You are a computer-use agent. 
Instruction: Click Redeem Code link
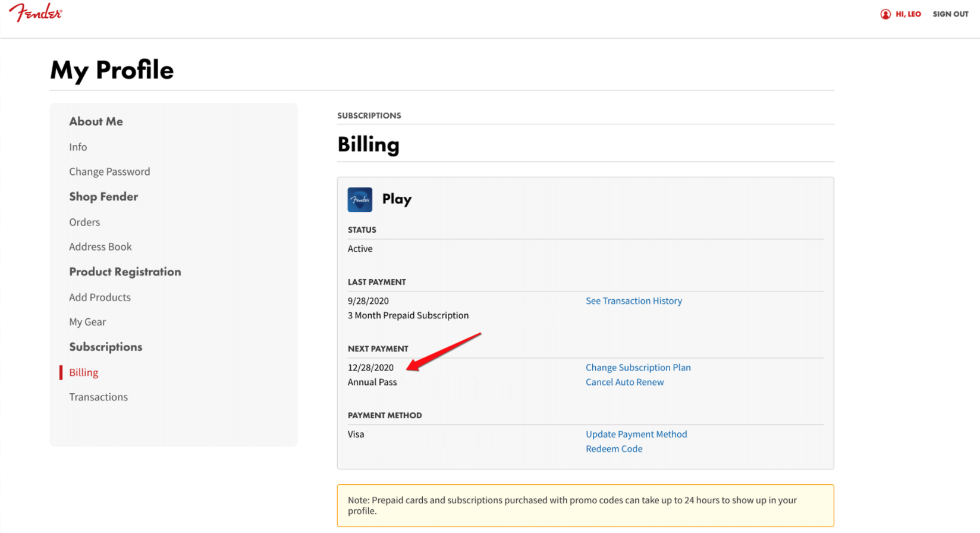tap(614, 449)
